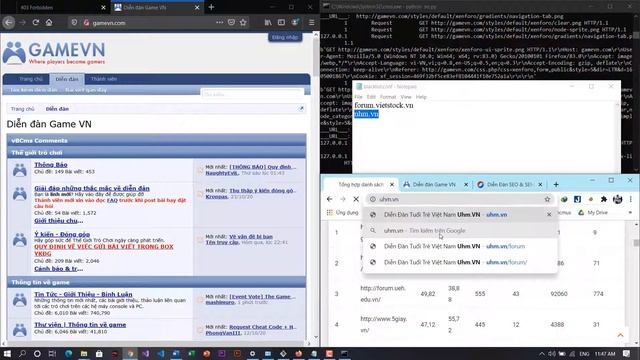Bookmark gamevn.com with the star icon

pos(243,22)
